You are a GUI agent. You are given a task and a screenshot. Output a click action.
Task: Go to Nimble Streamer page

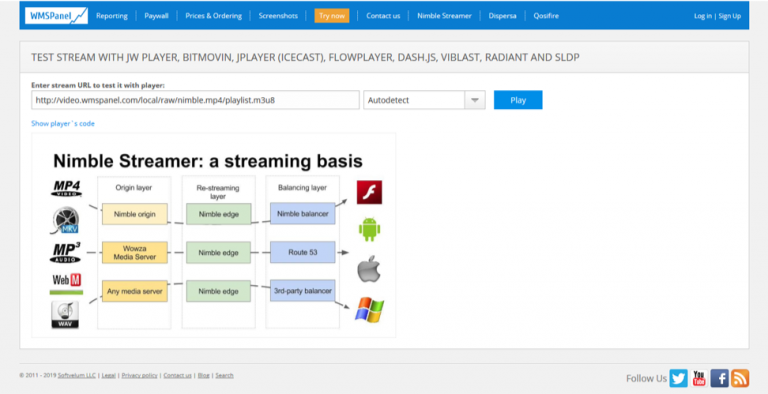pos(444,16)
